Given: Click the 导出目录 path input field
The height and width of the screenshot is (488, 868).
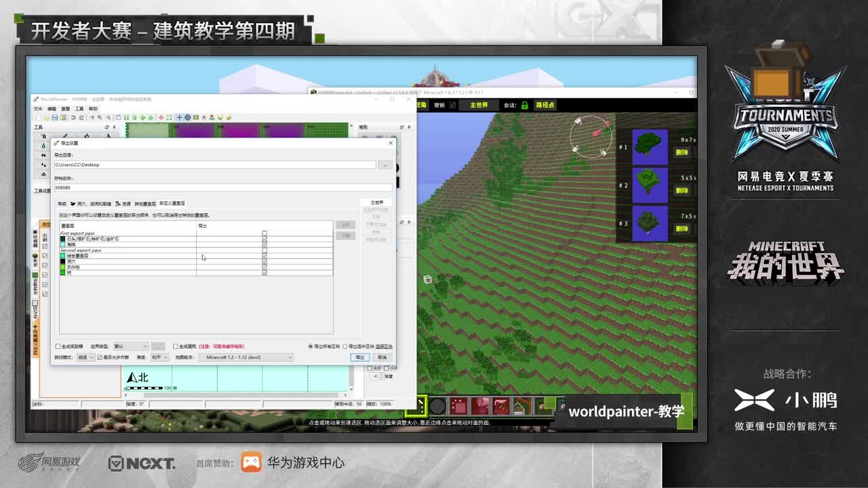Looking at the screenshot, I should pyautogui.click(x=214, y=165).
